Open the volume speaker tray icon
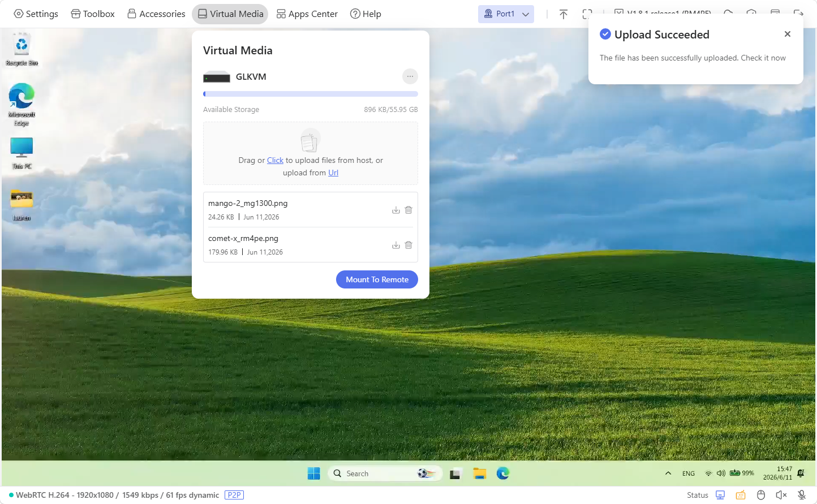The width and height of the screenshot is (817, 504). click(721, 473)
